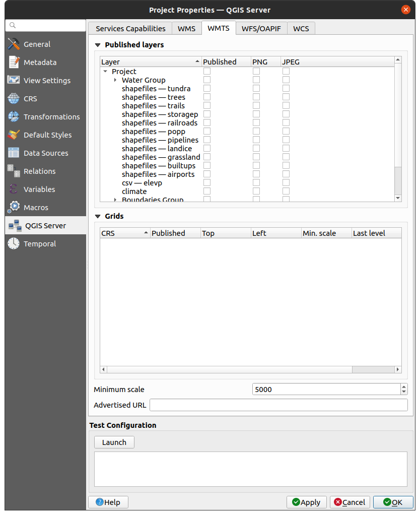Screen dimensions: 420x515
Task: Open the General settings icon in sidebar
Action: 14,44
